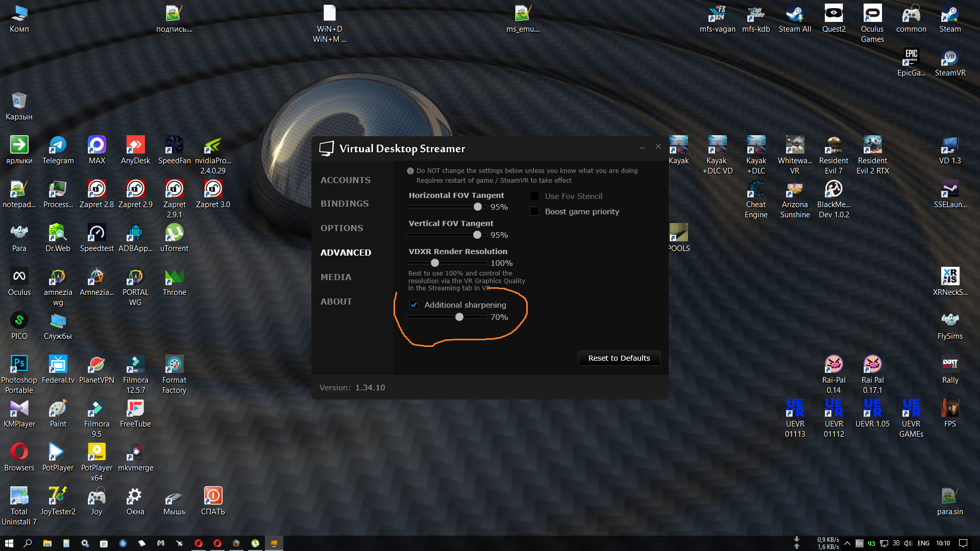Switch to the BINDINGS tab
Screen dimensions: 980x551
click(x=344, y=204)
